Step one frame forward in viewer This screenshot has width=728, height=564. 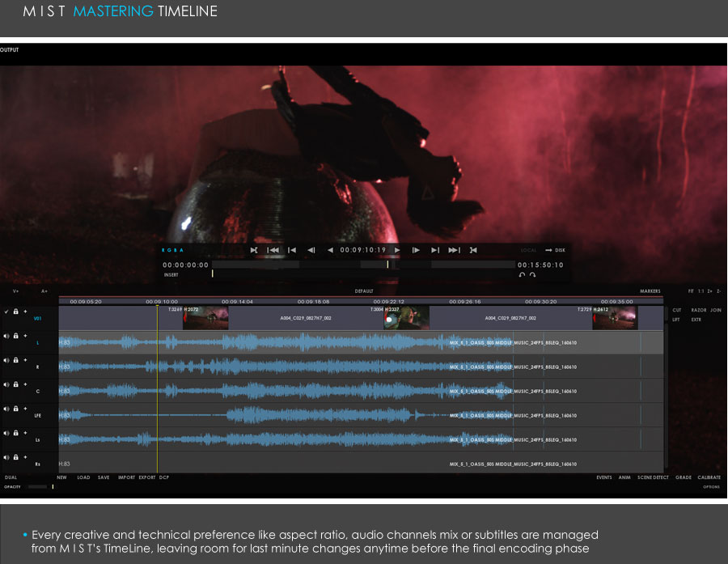click(x=416, y=250)
